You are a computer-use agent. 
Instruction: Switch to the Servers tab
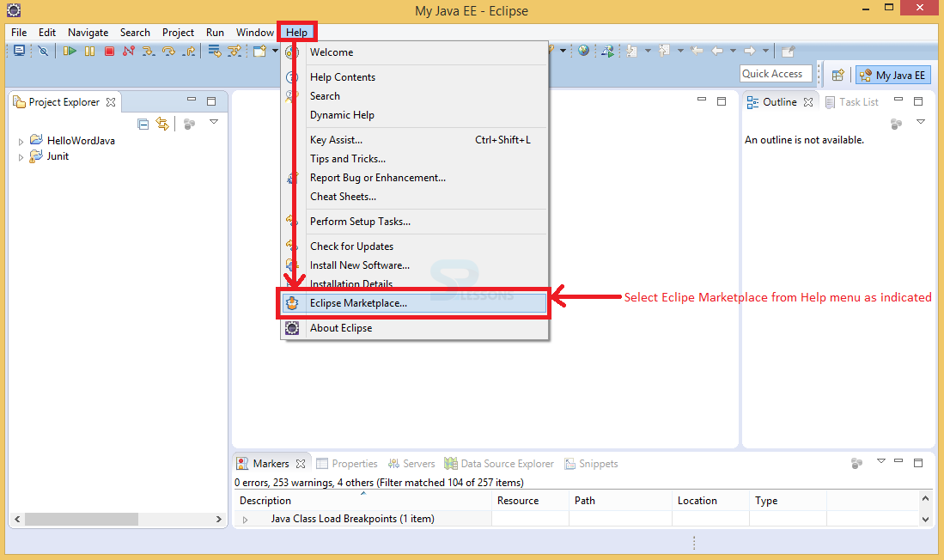[411, 464]
